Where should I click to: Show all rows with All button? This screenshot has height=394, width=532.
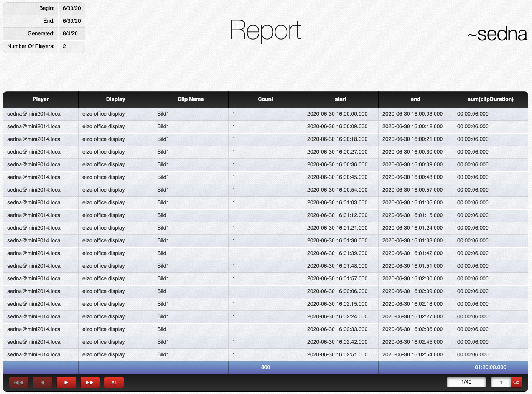click(114, 382)
